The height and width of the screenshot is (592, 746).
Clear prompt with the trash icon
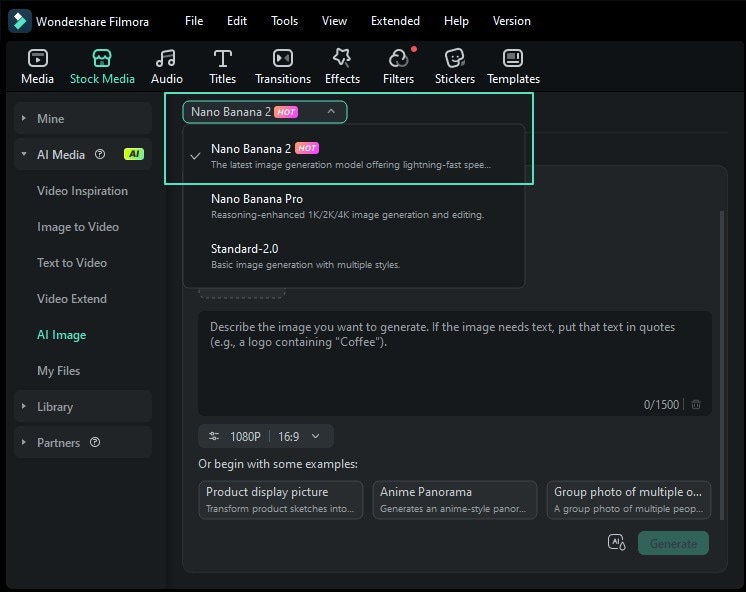click(x=696, y=405)
